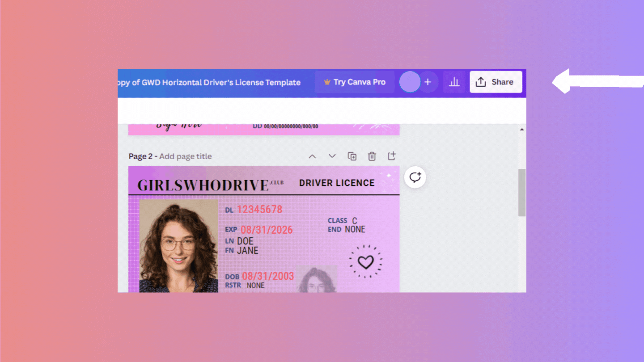Move Page 2 down with chevron
This screenshot has width=644, height=362.
click(x=332, y=156)
